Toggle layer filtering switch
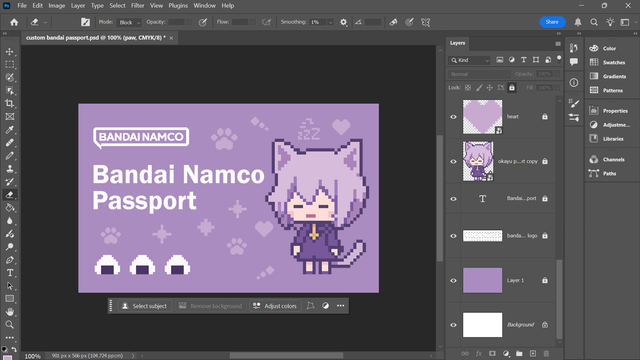Viewport: 640px width, 360px height. click(559, 59)
